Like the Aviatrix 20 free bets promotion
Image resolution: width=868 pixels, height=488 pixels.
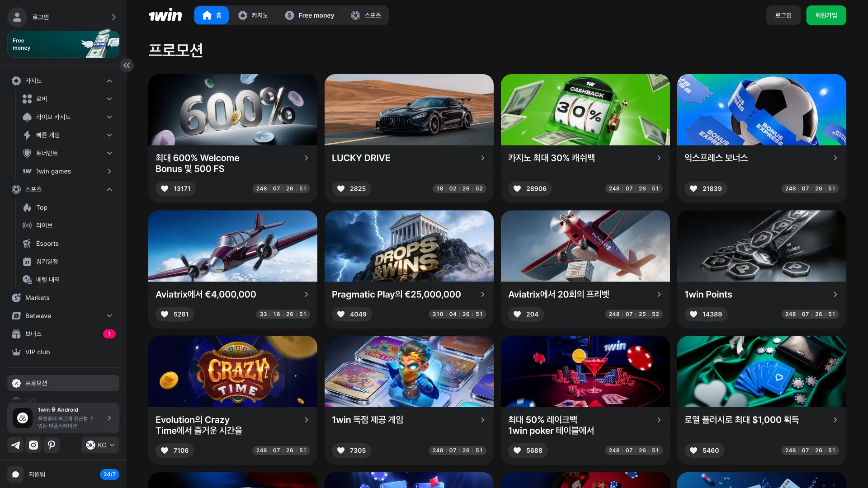(527, 314)
